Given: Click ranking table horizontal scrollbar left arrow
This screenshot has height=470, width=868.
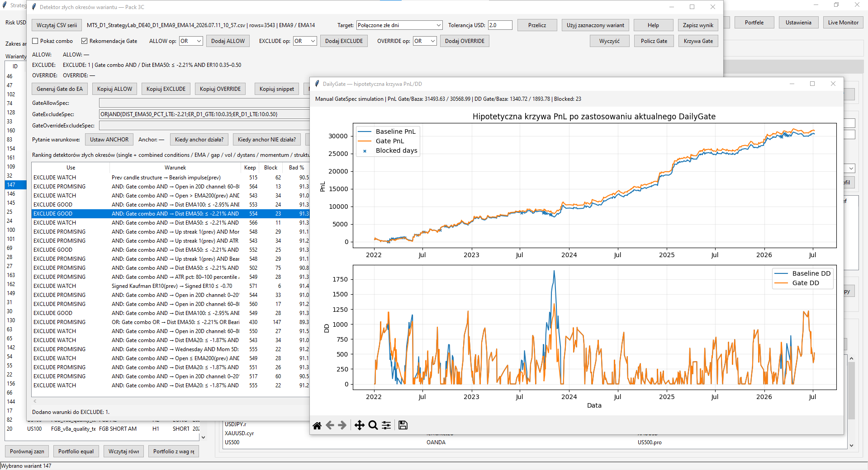Looking at the screenshot, I should click(x=35, y=401).
